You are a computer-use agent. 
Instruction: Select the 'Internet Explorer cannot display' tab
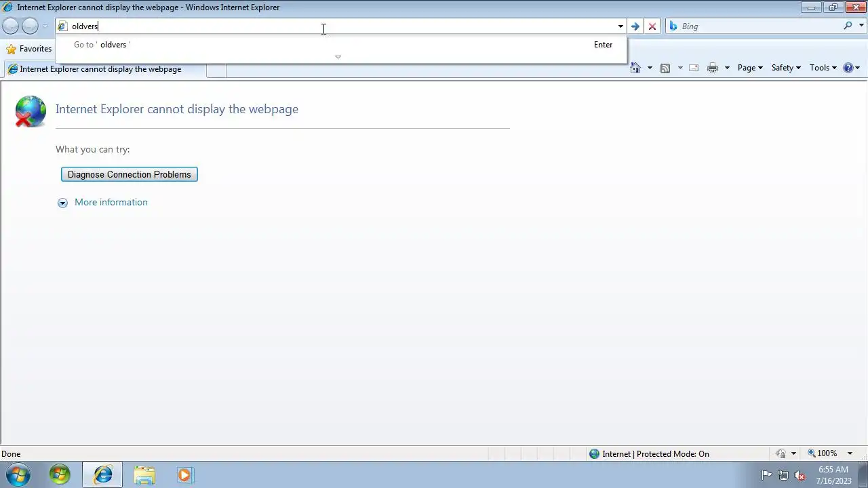pyautogui.click(x=104, y=69)
